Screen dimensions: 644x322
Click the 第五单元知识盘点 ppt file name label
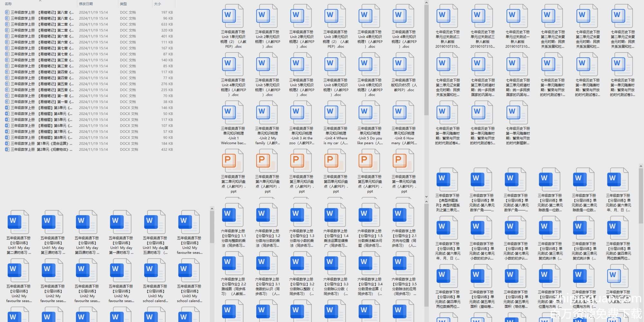(370, 184)
